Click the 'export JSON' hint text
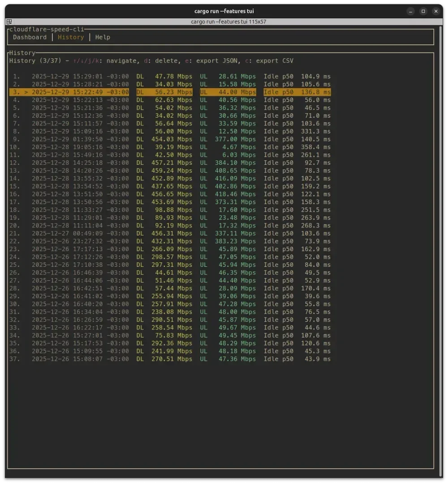448x484 pixels. pos(217,61)
